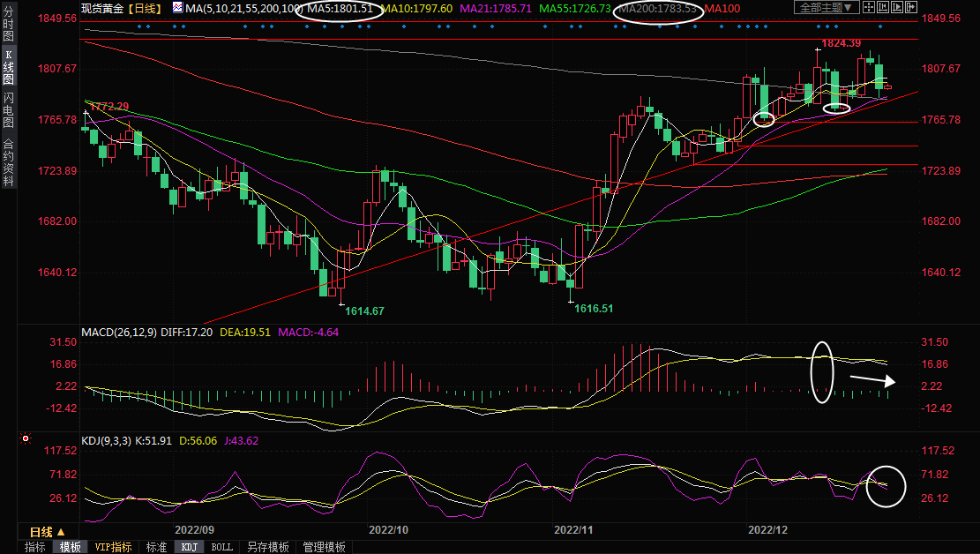Viewport: 980px width, 554px height.
Task: Toggle the 标准 template
Action: coord(156,547)
